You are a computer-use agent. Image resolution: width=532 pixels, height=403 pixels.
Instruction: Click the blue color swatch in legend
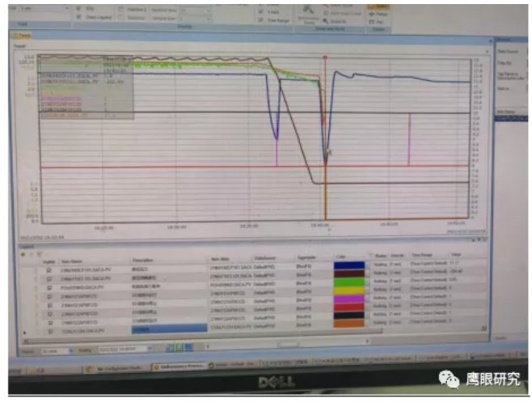click(349, 269)
